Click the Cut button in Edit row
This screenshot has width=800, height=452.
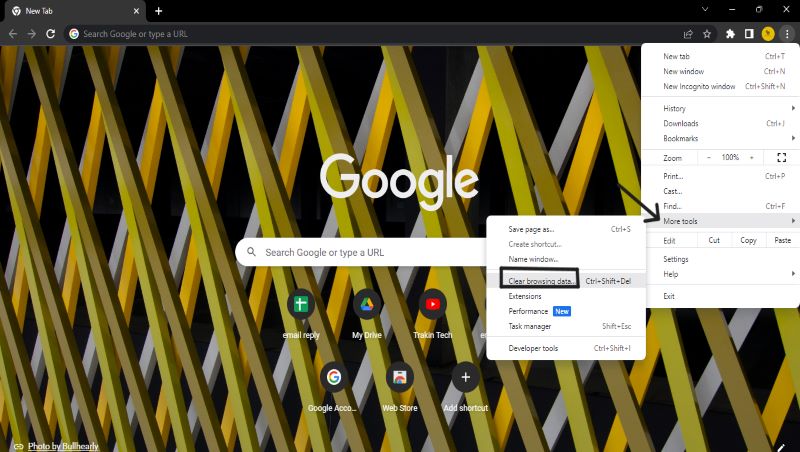pyautogui.click(x=714, y=240)
